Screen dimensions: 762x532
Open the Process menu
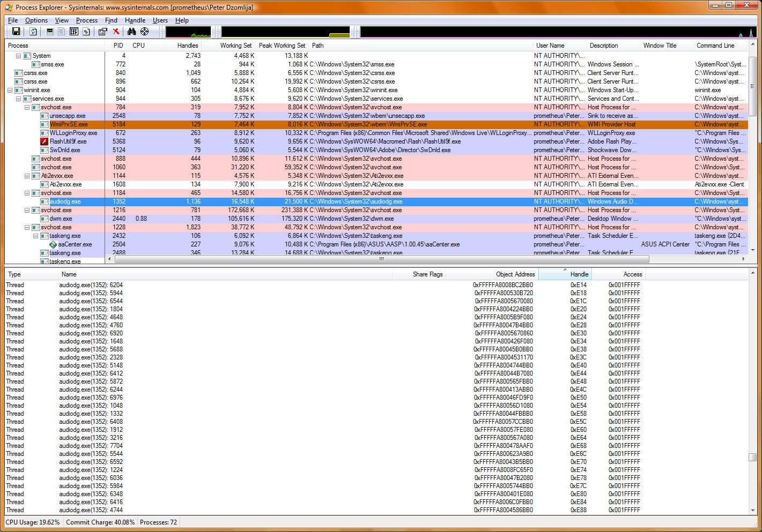[x=87, y=20]
